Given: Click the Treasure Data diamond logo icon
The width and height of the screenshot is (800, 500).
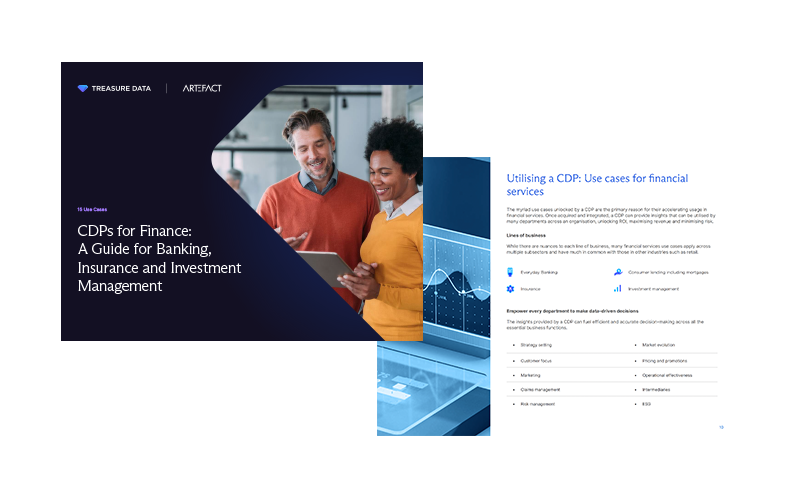Looking at the screenshot, I should (x=83, y=88).
